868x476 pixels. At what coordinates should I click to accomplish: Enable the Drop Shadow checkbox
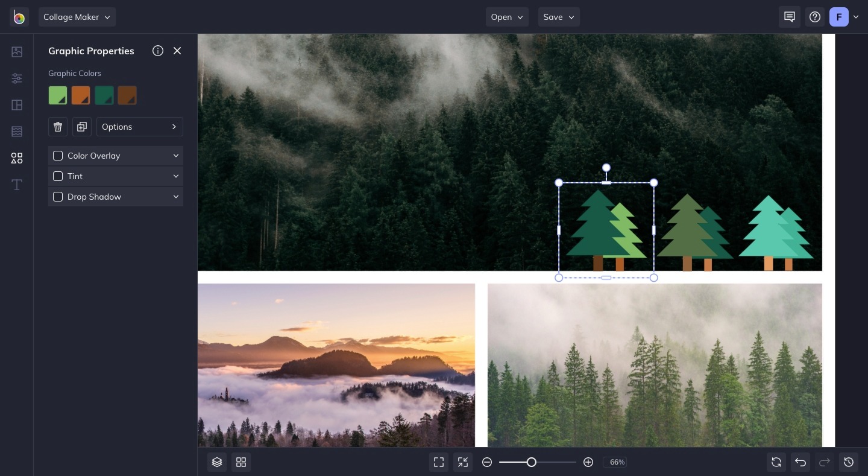tap(58, 197)
